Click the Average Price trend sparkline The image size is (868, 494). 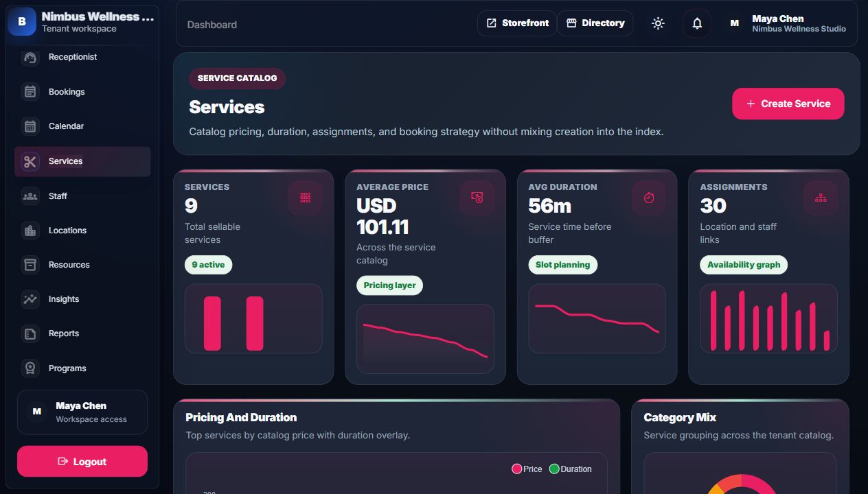click(x=425, y=339)
